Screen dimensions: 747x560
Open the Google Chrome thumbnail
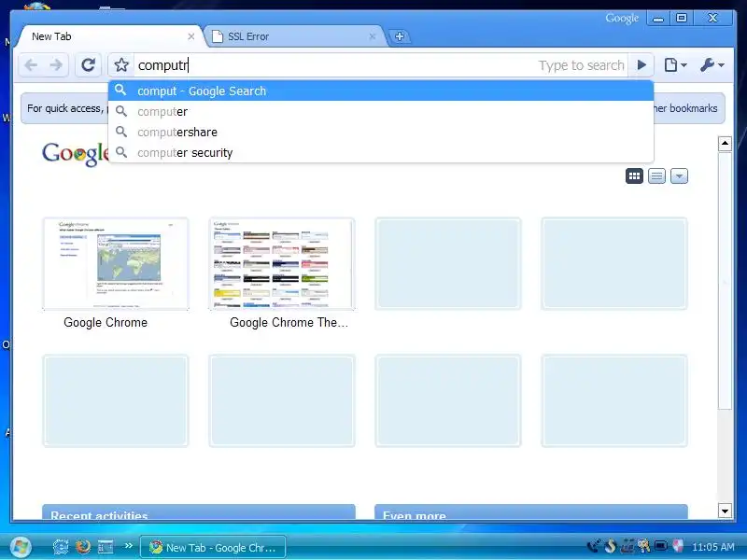click(x=116, y=264)
